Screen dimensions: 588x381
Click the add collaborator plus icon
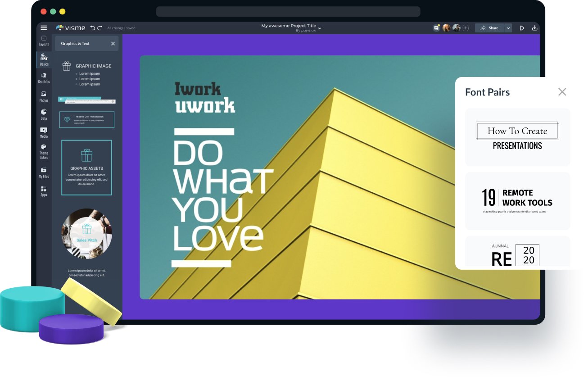[x=466, y=28]
